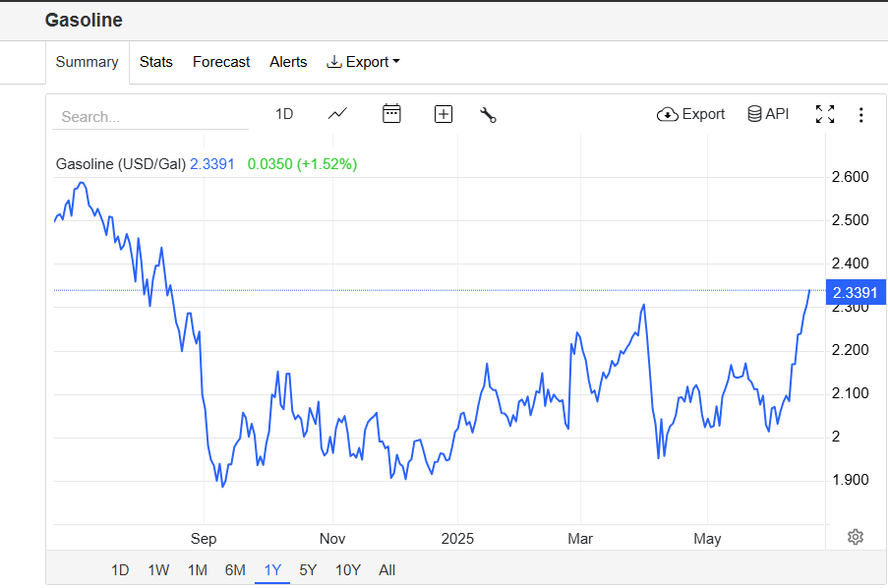Open the API data access button
Viewport: 888px width, 588px height.
click(768, 114)
